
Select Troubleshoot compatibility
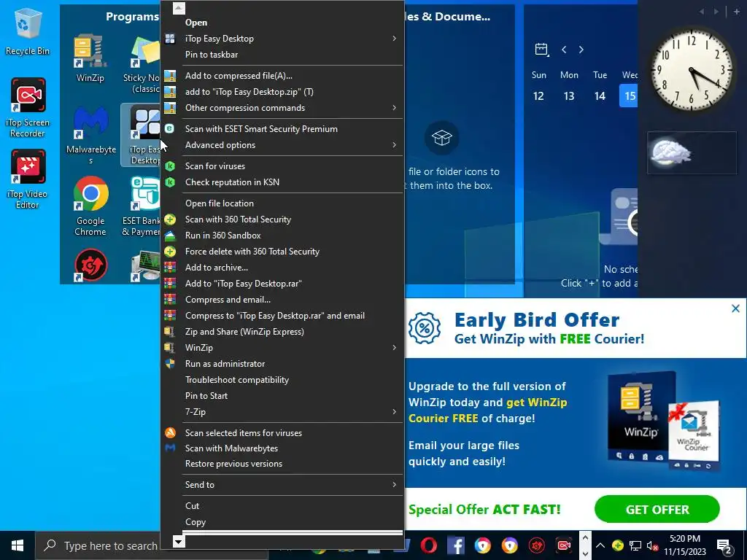pos(282,380)
